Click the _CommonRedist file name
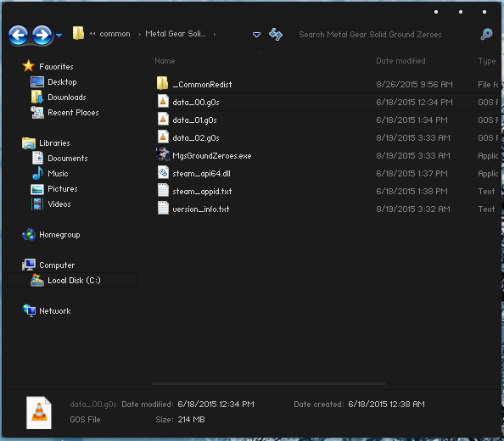Viewport: 504px width, 441px height. point(202,85)
